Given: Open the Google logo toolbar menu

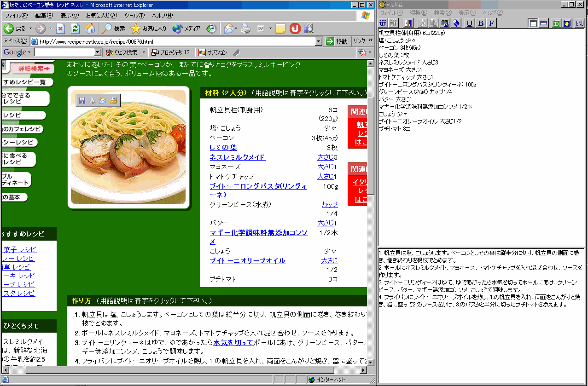Looking at the screenshot, I should (17, 52).
